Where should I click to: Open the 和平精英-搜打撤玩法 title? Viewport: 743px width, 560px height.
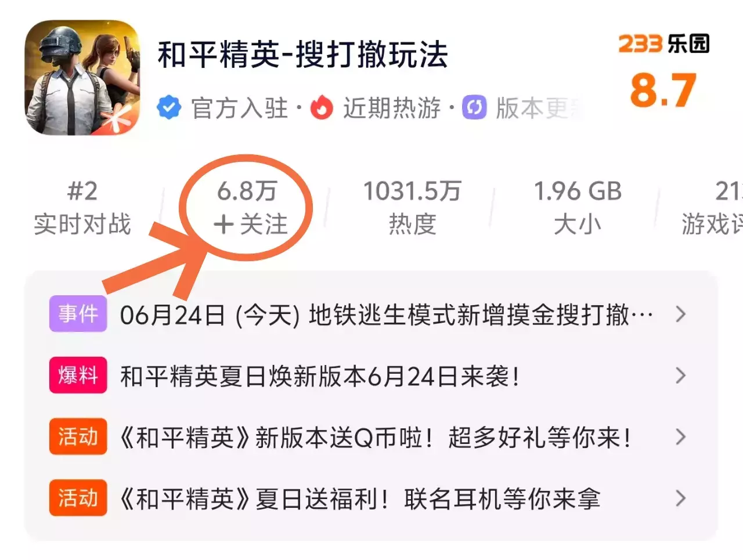point(302,55)
